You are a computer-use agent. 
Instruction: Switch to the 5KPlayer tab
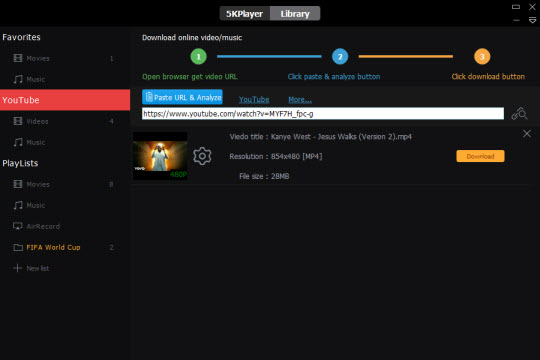(x=245, y=14)
